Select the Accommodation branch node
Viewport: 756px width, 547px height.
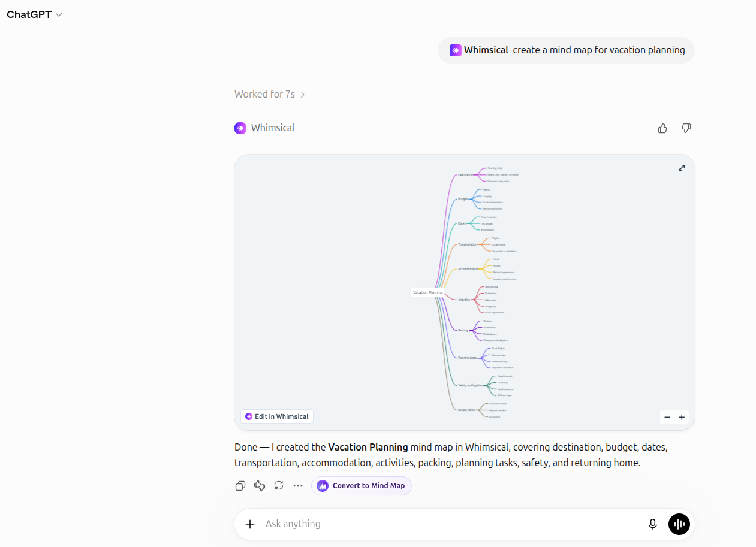469,269
